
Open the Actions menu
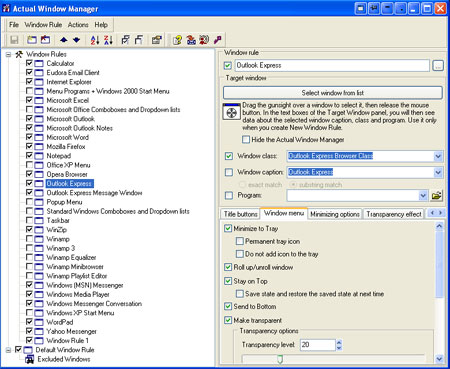tap(78, 25)
